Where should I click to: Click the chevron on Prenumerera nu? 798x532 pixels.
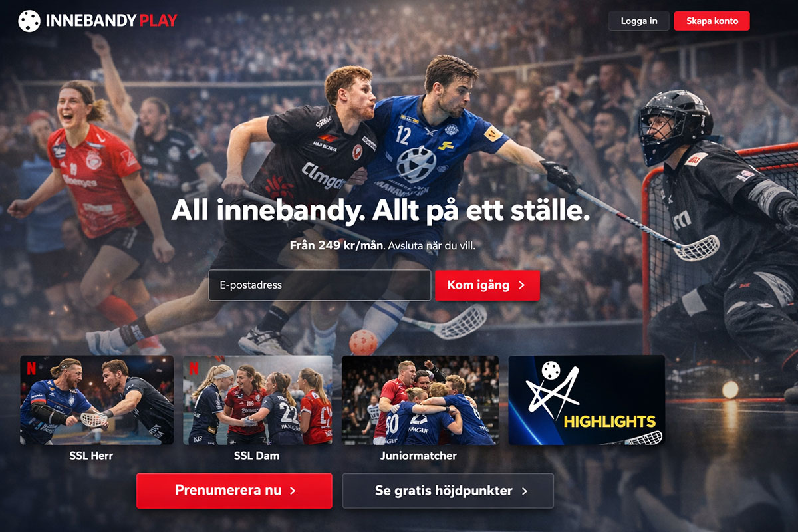(293, 491)
